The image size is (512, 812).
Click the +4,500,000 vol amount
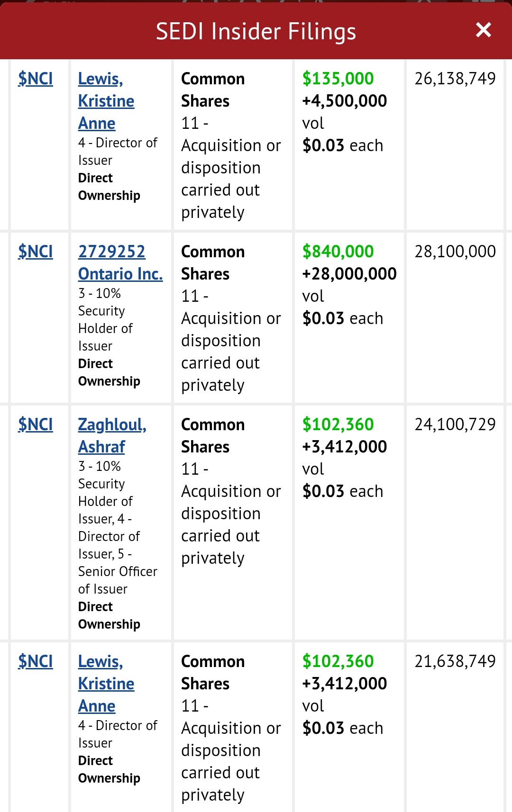[345, 101]
